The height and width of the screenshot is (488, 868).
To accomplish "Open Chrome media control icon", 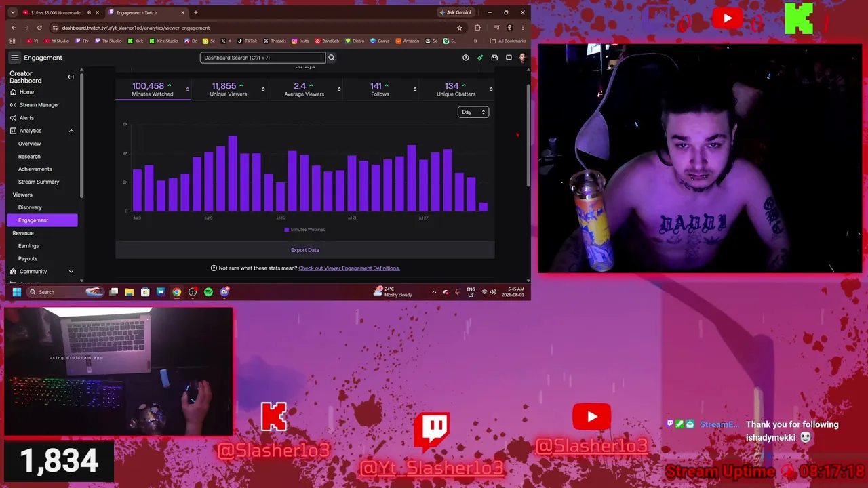I will (x=497, y=28).
